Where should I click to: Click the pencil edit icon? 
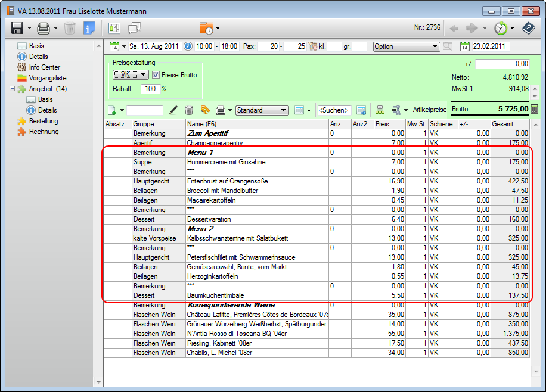coord(173,110)
